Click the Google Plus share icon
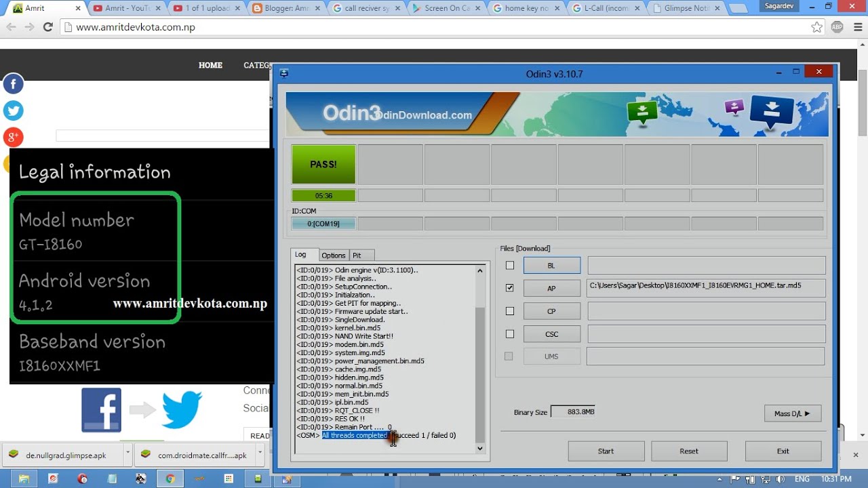This screenshot has height=488, width=868. pos(13,137)
